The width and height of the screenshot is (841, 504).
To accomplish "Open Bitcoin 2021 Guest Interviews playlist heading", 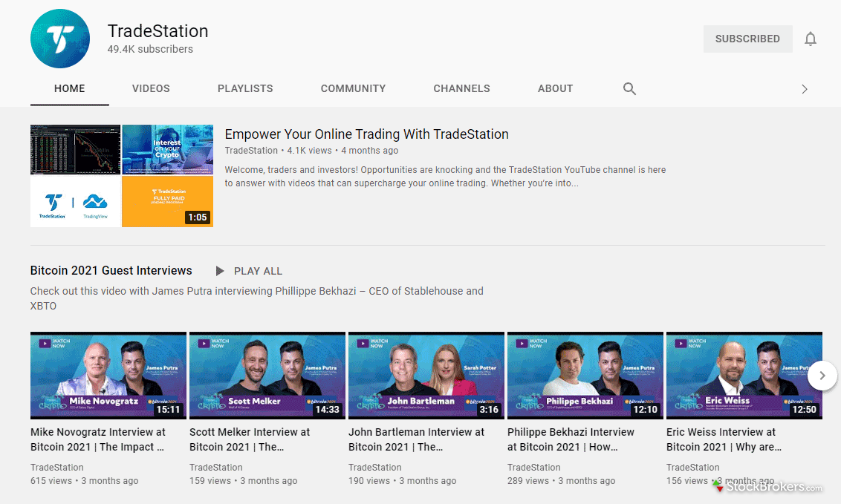I will tap(111, 271).
